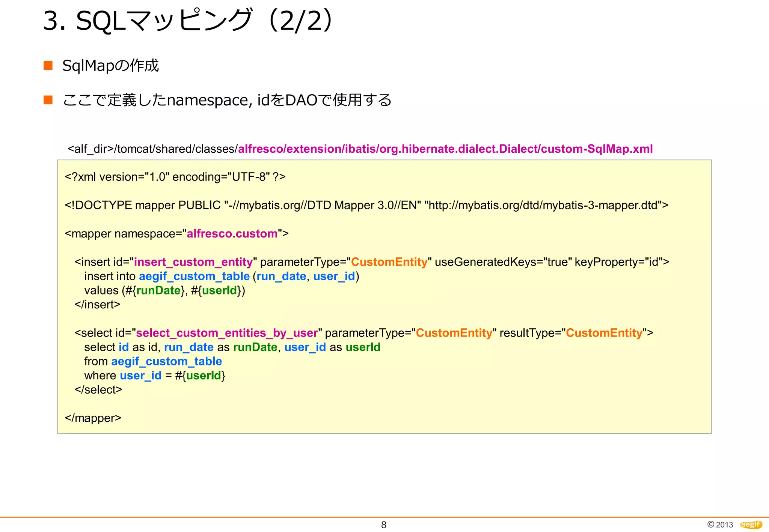The height and width of the screenshot is (532, 769).
Task: Click the namespace value 'alfresco.custom'
Action: coord(232,234)
